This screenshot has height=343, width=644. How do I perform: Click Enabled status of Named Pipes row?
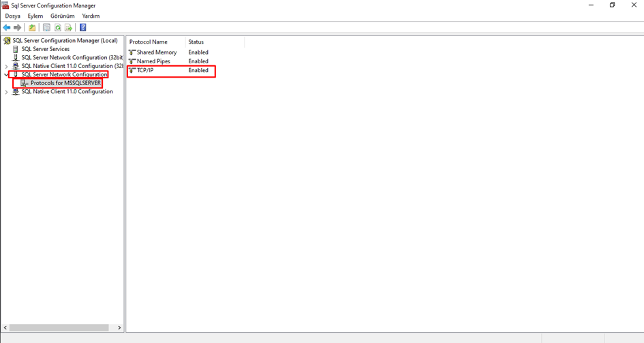(x=198, y=61)
